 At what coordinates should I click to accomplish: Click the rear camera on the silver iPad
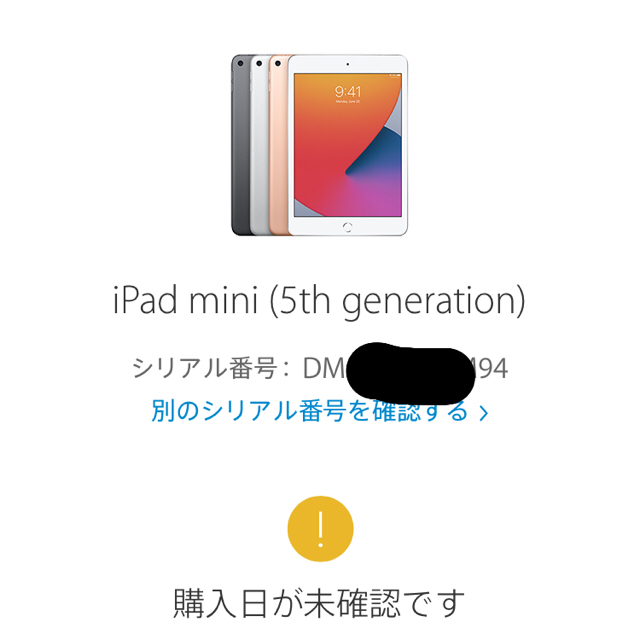(x=259, y=63)
